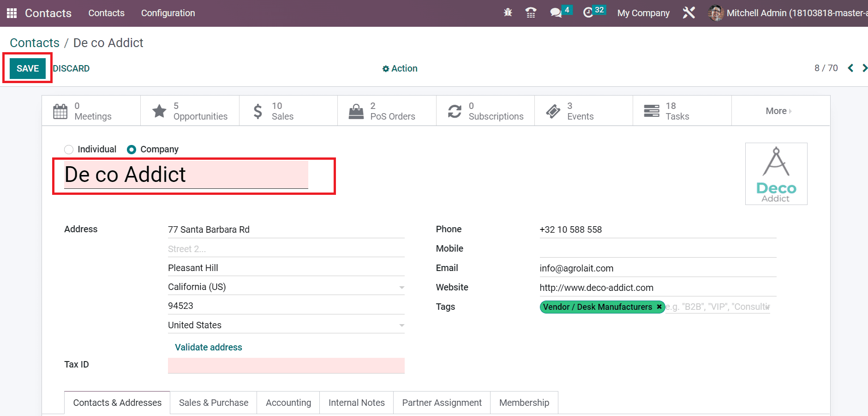Click the 94523 ZIP field
868x416 pixels.
pos(286,306)
